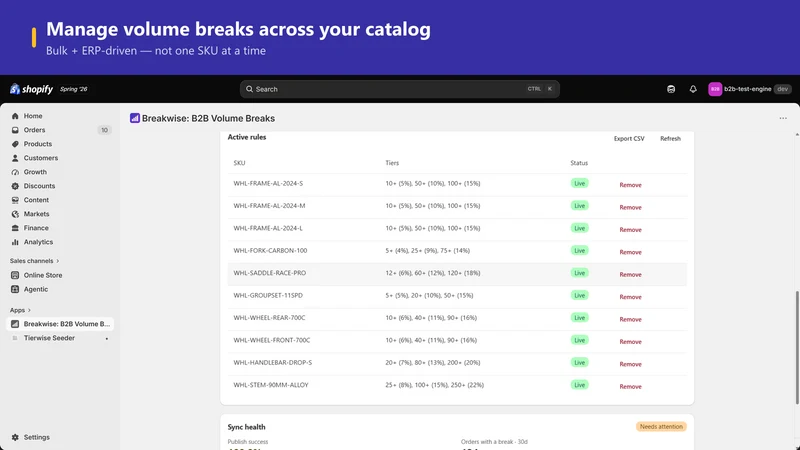Click Live status for WHL-WHEEL-FRONT-700C
Viewport: 800px width, 450px height.
(x=580, y=340)
